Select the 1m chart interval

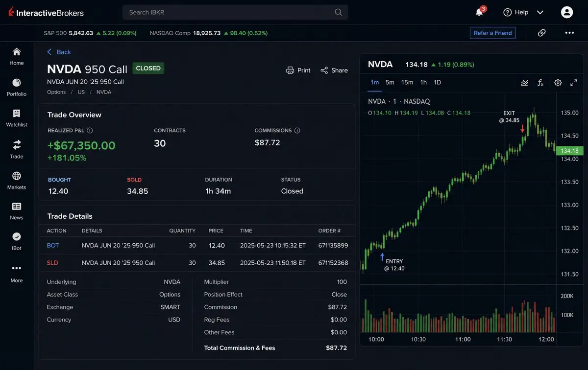(x=375, y=82)
